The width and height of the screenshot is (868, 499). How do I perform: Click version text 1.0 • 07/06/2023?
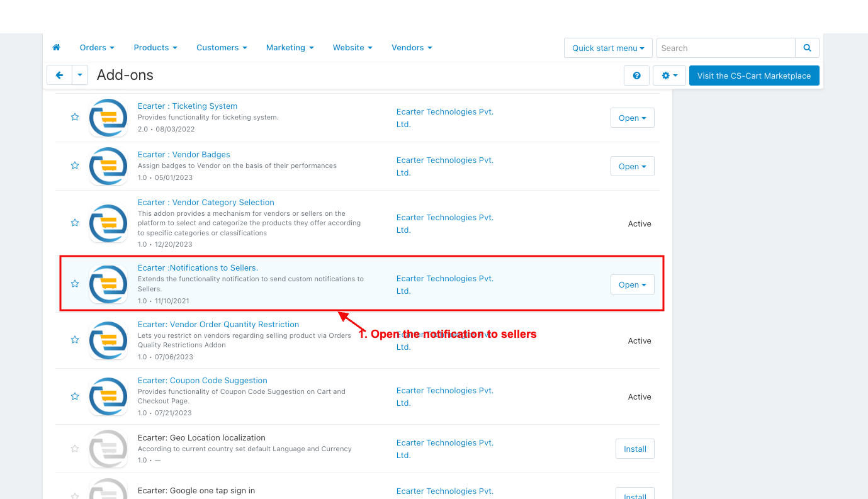tap(166, 357)
